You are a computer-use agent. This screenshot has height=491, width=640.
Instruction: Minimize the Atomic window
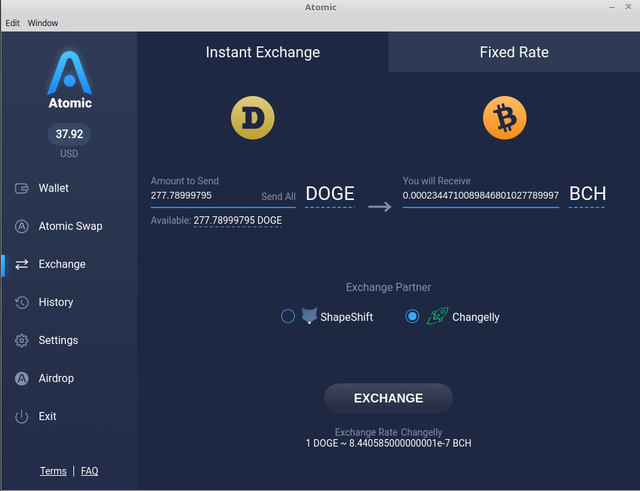(612, 7)
